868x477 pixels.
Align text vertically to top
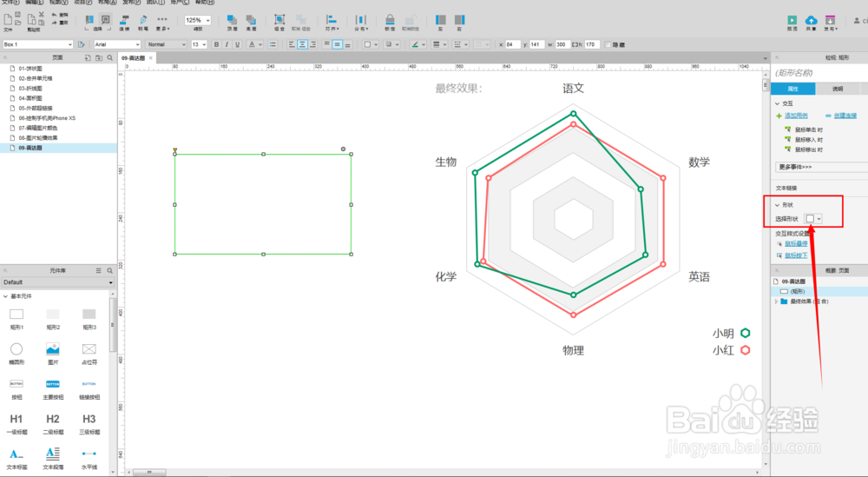(326, 43)
